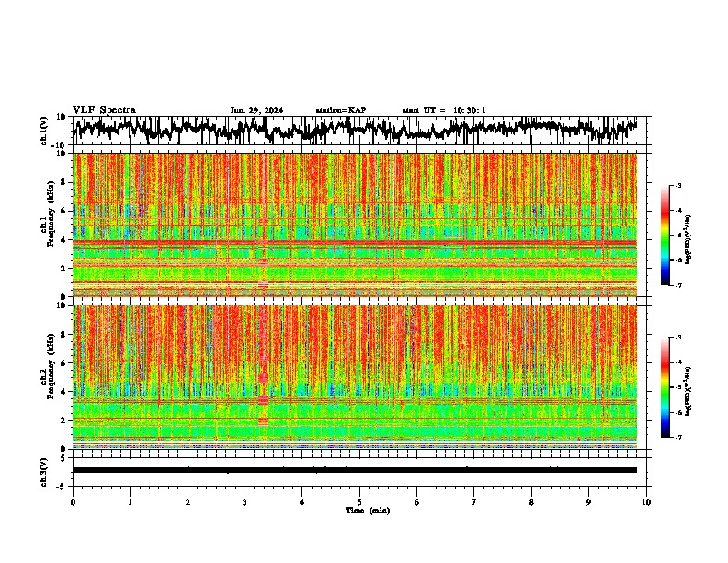Click time axis tick label "9"

[588, 502]
